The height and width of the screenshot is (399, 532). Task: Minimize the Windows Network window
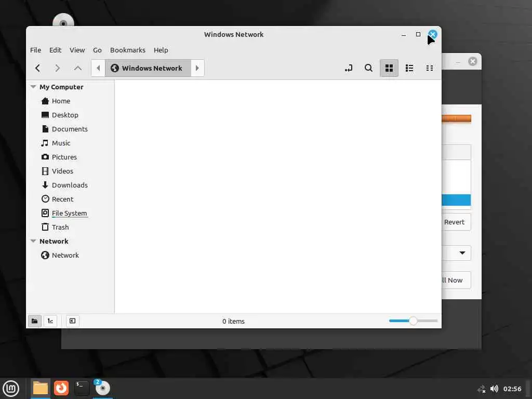pos(404,35)
